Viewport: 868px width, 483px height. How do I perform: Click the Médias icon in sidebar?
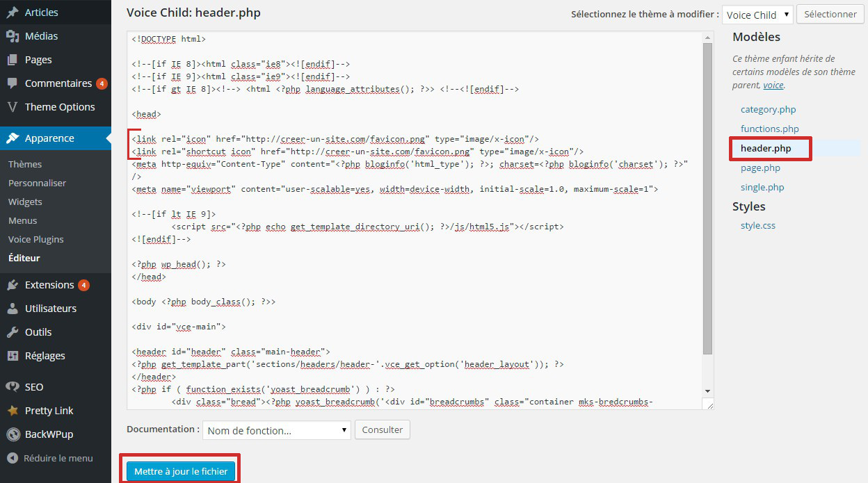[x=13, y=36]
